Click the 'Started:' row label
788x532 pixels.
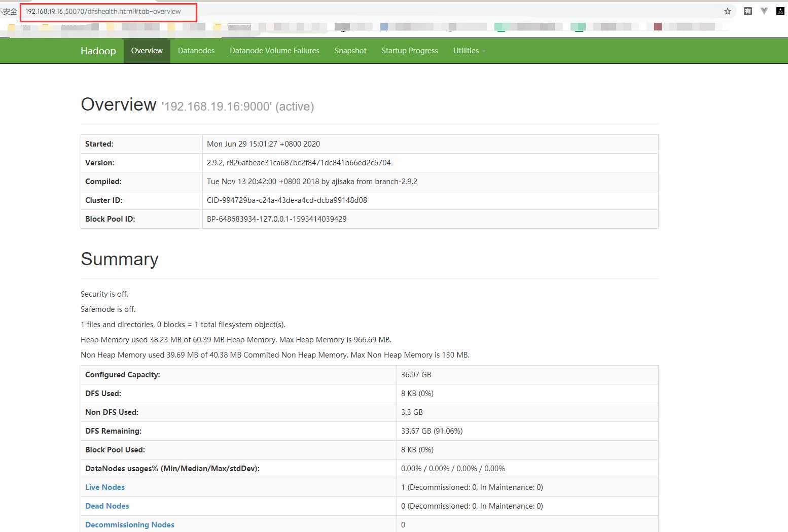point(99,144)
